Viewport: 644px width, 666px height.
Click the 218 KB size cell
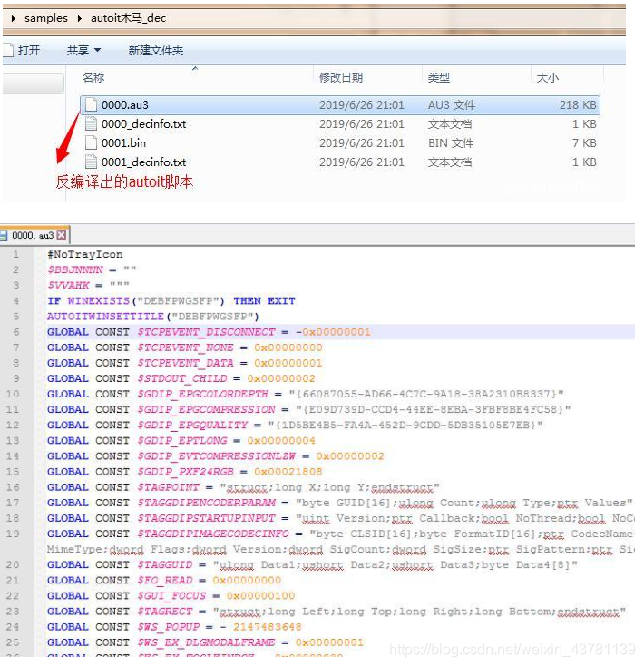(x=578, y=105)
